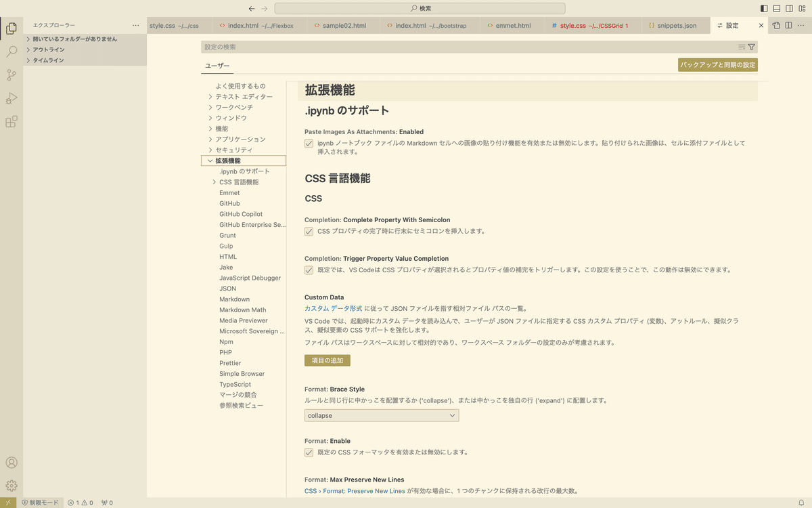Expand ウィンドウ settings category
This screenshot has height=508, width=812.
coord(211,118)
